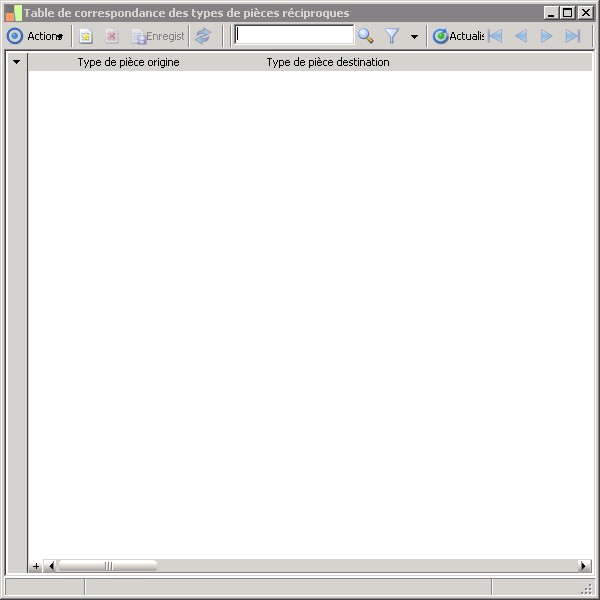This screenshot has height=600, width=600.
Task: Click the window title bar app icon
Action: click(13, 13)
